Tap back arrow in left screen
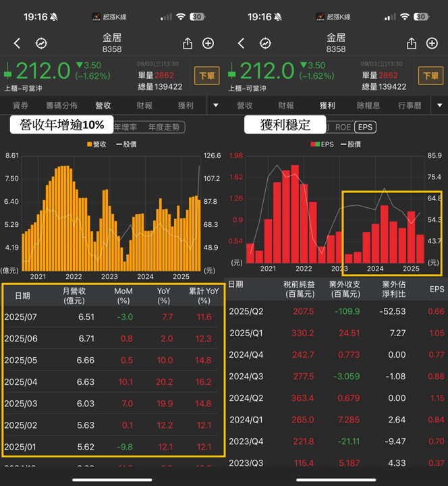This screenshot has height=486, width=448. (x=18, y=43)
